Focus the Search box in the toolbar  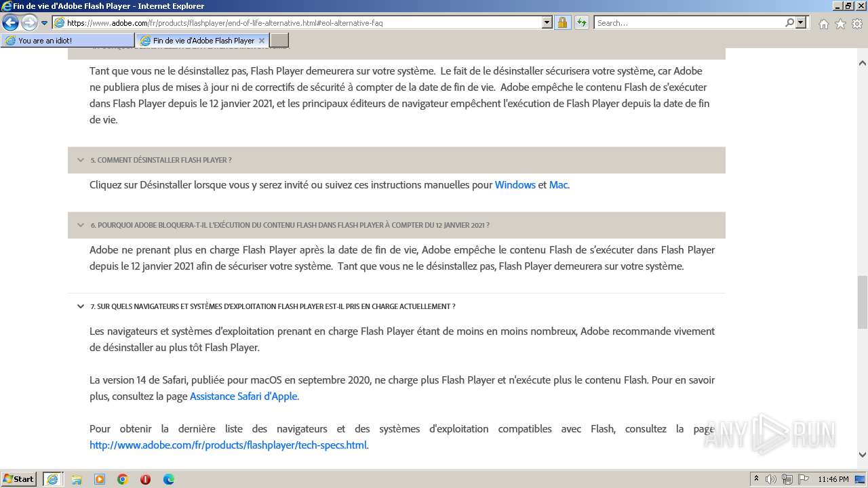pos(689,23)
